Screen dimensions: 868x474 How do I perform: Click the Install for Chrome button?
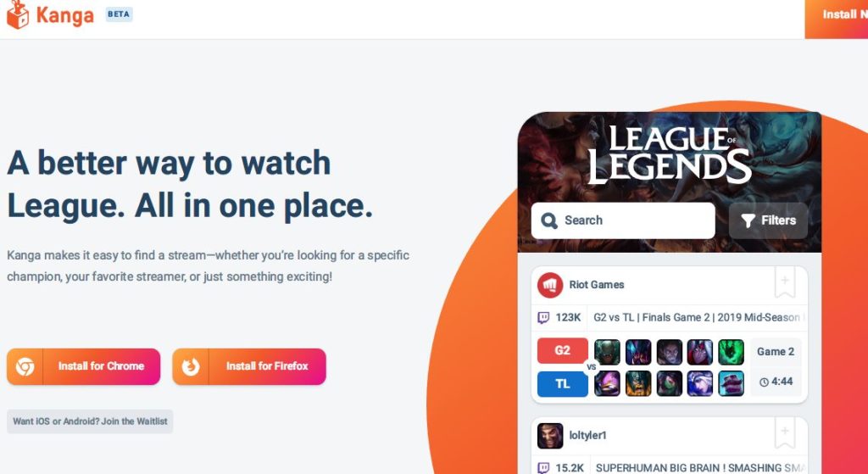coord(84,366)
